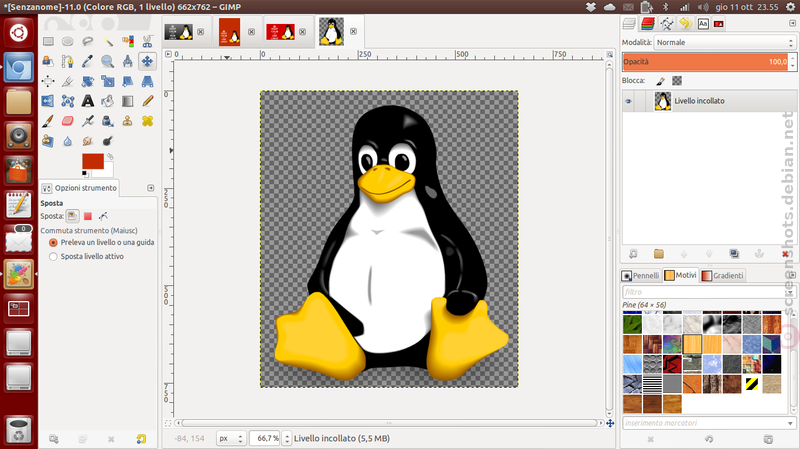Select the Scale tool
The image size is (800, 449).
pyautogui.click(x=108, y=81)
